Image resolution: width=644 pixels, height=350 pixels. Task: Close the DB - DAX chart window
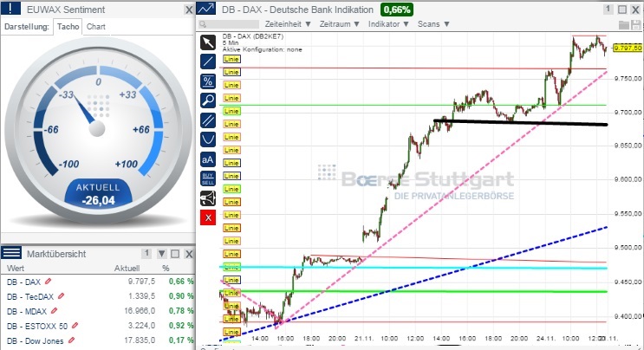635,10
